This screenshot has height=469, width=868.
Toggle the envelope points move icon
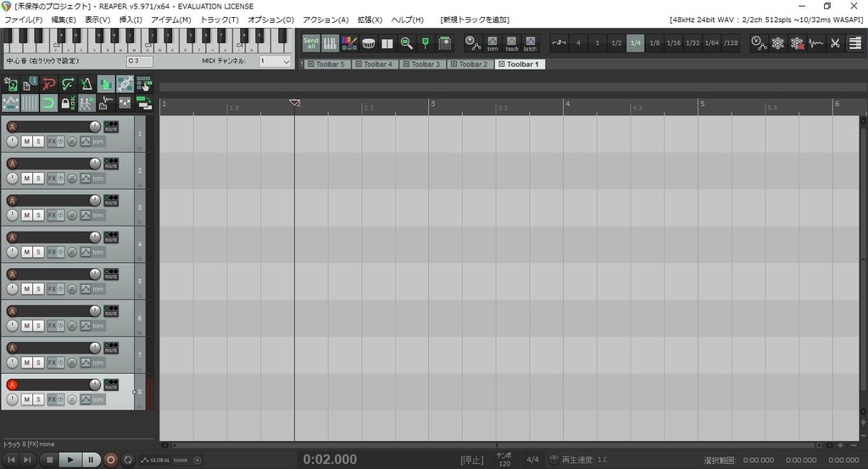point(11,103)
